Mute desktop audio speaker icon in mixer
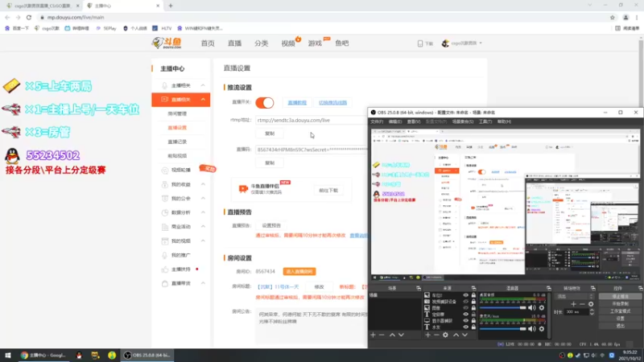The height and width of the screenshot is (362, 644). click(532, 307)
